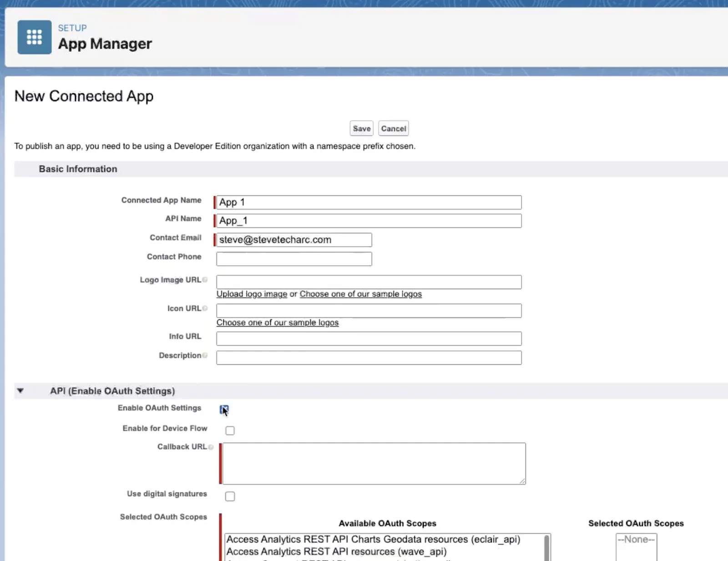Click the API Name input field

coord(369,221)
